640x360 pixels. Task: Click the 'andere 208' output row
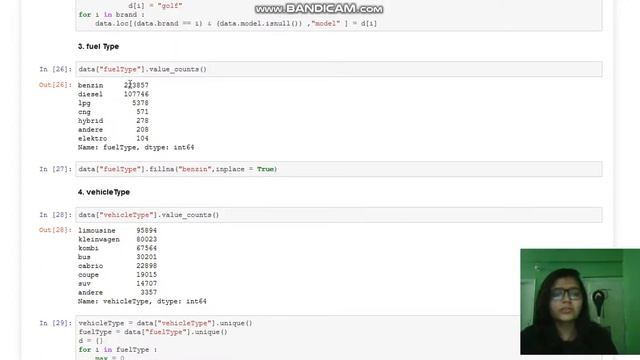[113, 130]
